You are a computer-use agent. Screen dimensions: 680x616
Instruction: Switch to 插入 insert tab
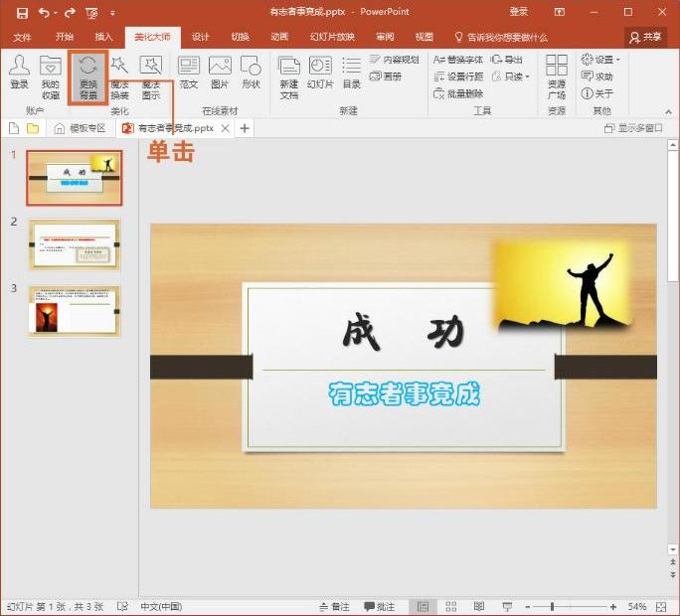103,38
